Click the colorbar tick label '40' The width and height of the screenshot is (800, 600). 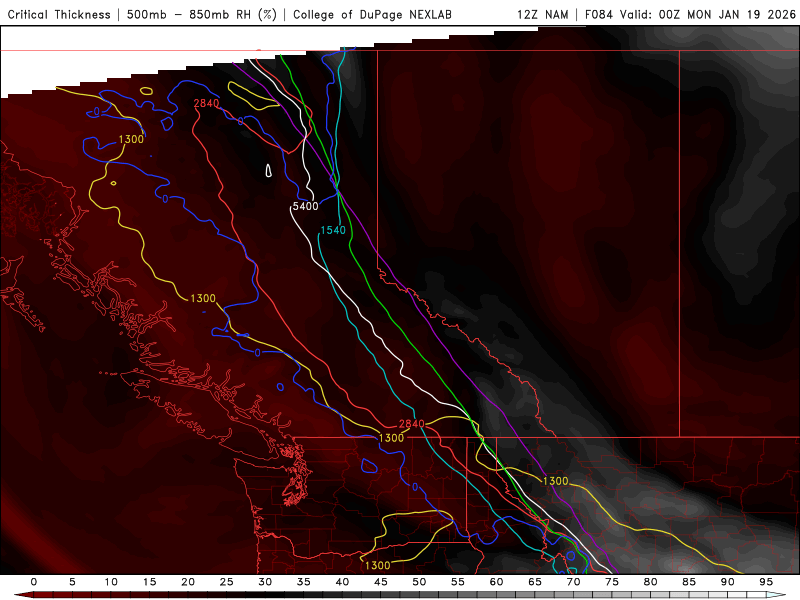click(x=342, y=582)
